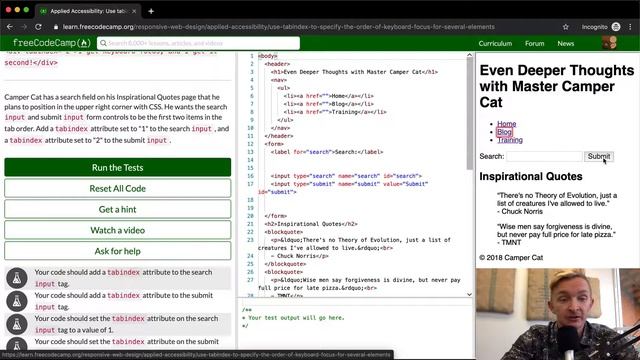Open the Curriculum nav item

495,43
